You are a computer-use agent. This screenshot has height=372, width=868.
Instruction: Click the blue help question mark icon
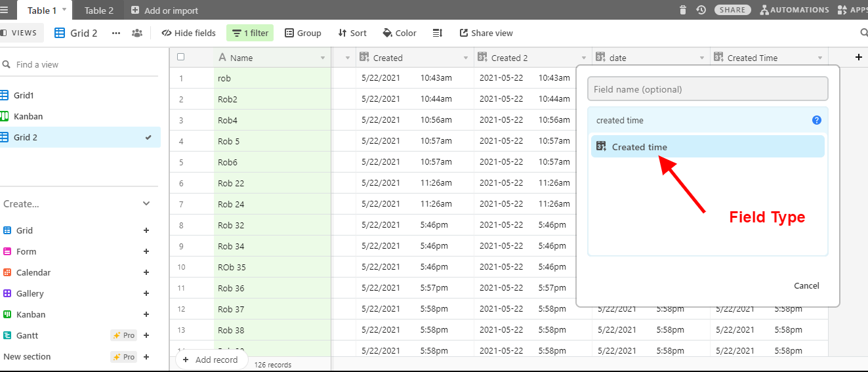[x=816, y=120]
